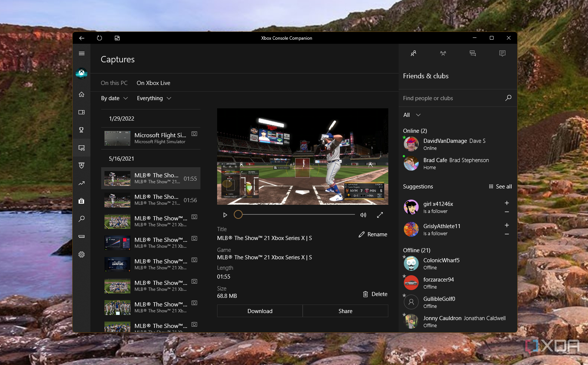
Task: Go back using the back arrow
Action: pyautogui.click(x=82, y=38)
